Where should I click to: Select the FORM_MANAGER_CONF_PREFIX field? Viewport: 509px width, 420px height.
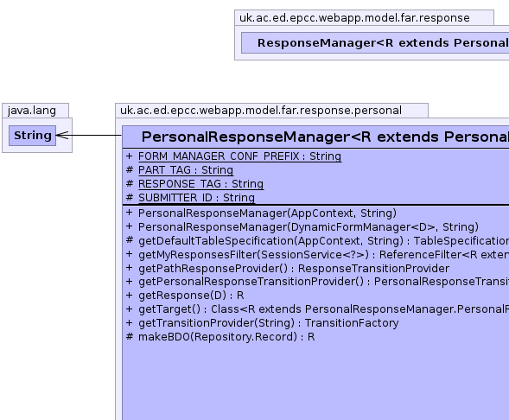[233, 156]
